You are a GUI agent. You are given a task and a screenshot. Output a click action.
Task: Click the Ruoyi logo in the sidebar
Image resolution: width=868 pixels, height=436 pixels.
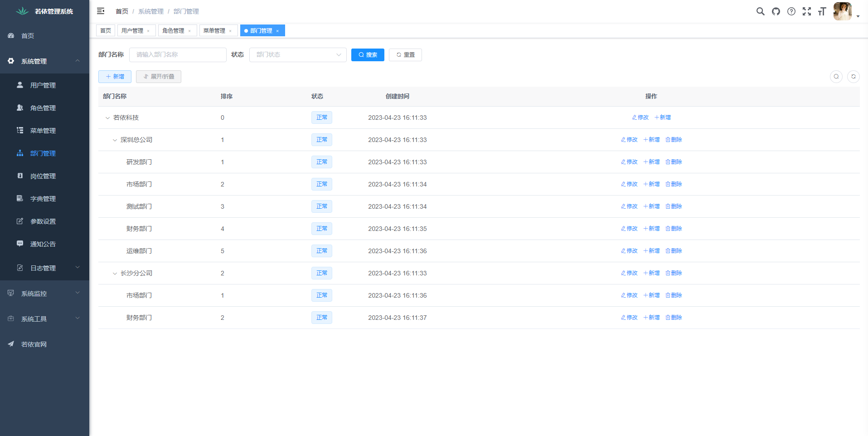(22, 11)
